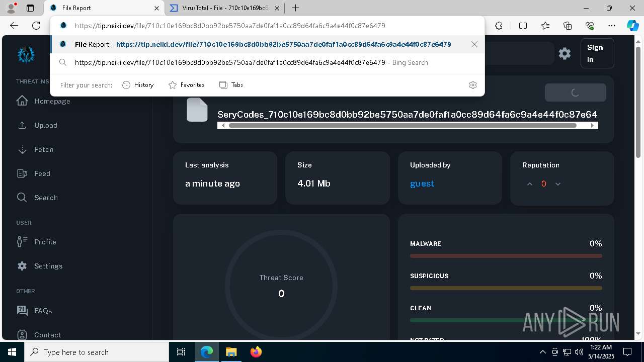Screen dimensions: 644x362
Task: Click the 4.01 Mb size value
Action: pyautogui.click(x=314, y=184)
